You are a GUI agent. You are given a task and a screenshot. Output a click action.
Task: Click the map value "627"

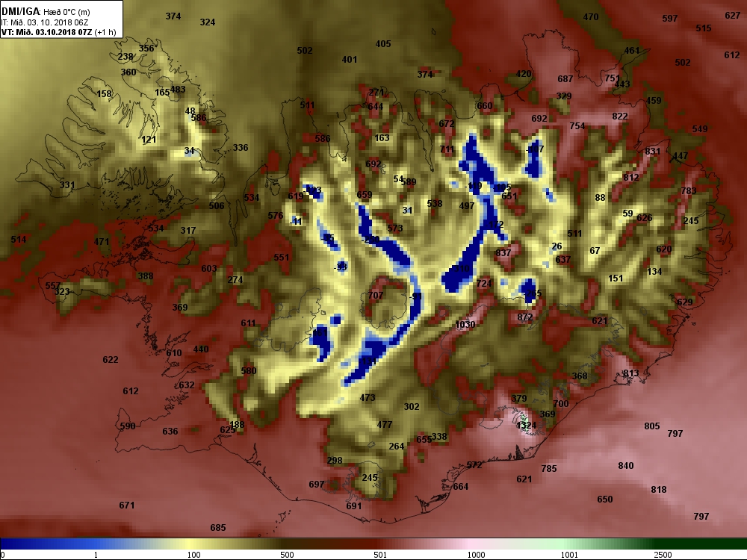(x=732, y=16)
